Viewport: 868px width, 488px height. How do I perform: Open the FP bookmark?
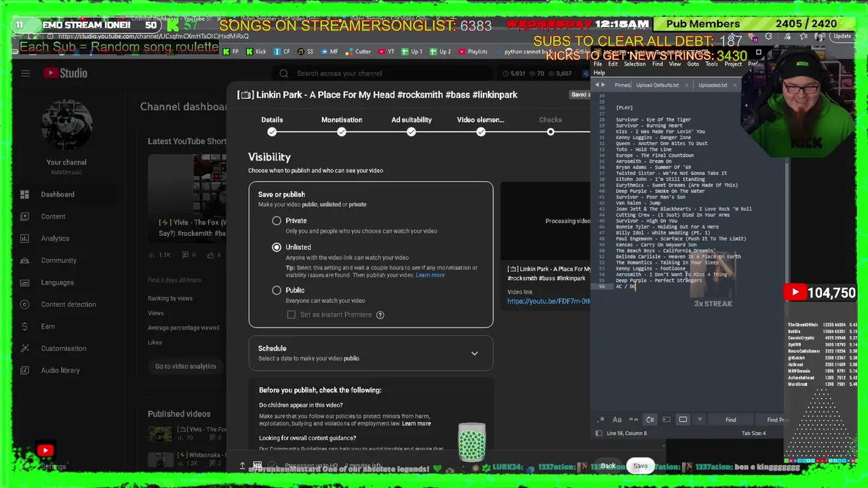pos(231,52)
